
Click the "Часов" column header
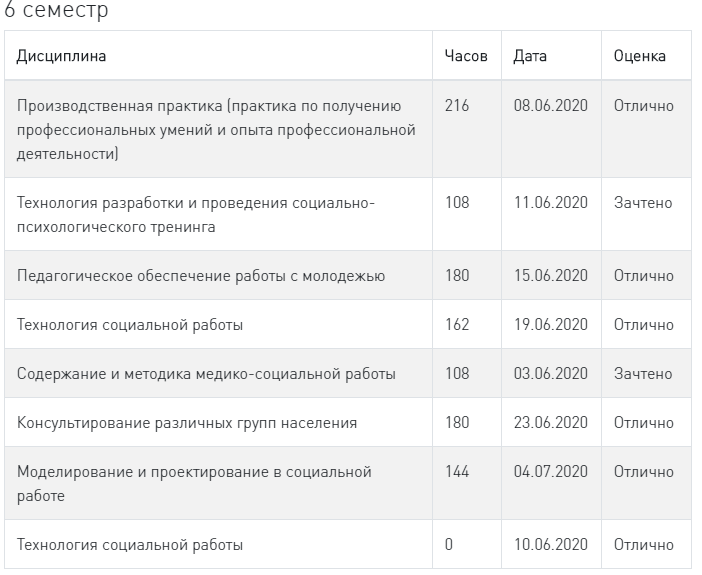(x=466, y=56)
